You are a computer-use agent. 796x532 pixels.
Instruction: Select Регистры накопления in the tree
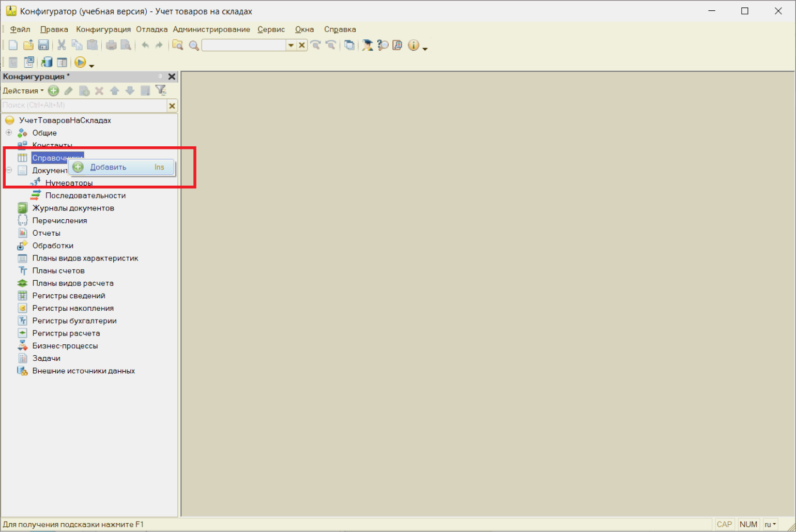73,308
